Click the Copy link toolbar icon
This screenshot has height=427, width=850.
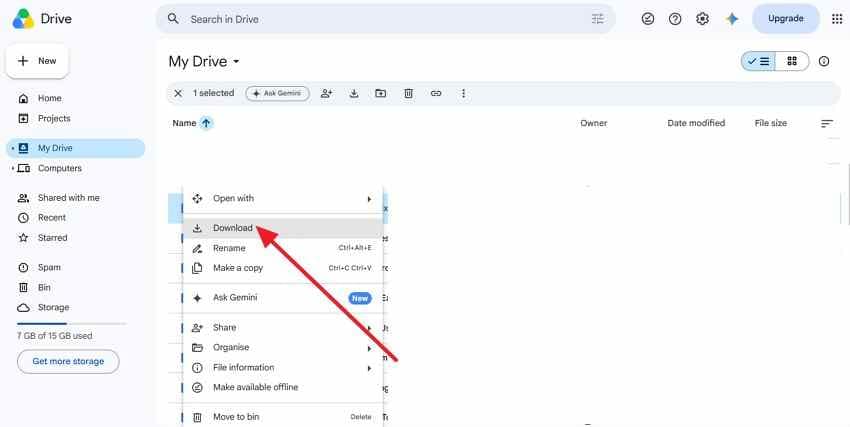(x=436, y=93)
